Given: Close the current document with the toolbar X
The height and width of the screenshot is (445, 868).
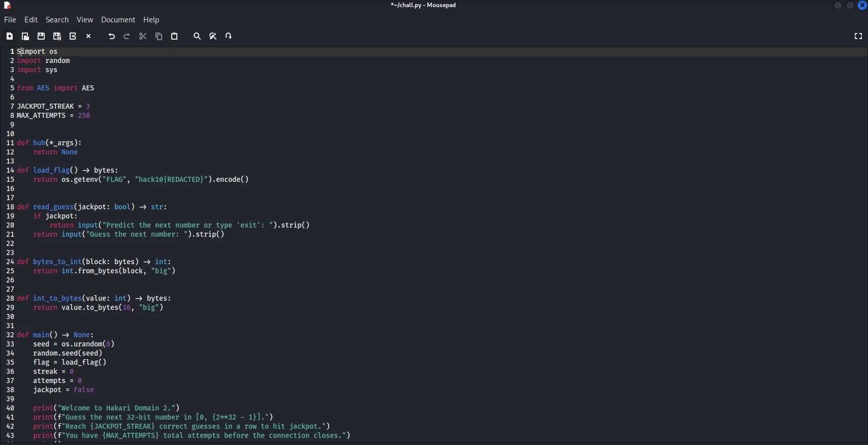Looking at the screenshot, I should tap(88, 36).
